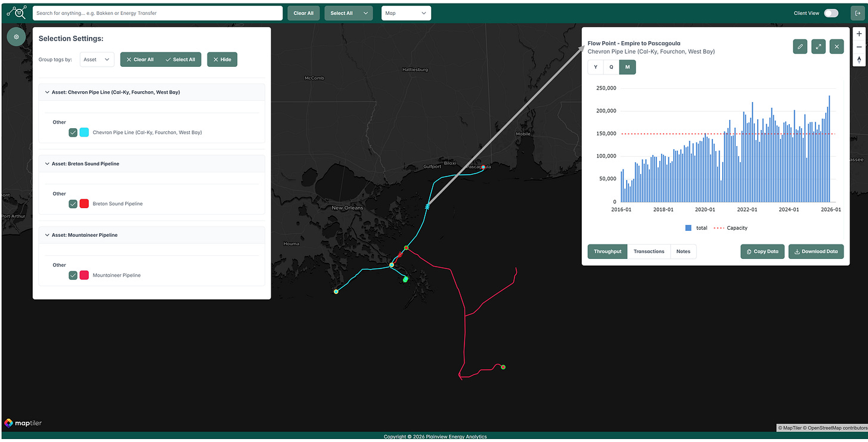The height and width of the screenshot is (442, 868).
Task: Click the Houma map label
Action: [292, 244]
